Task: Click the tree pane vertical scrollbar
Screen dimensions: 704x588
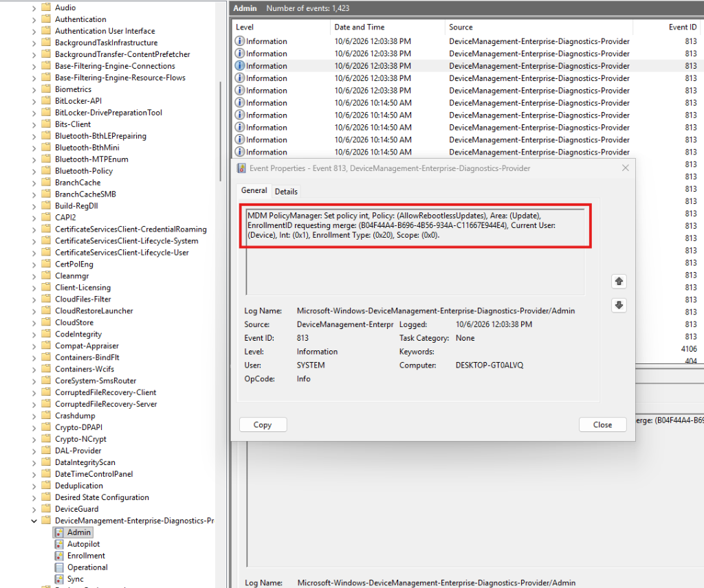Action: (220, 131)
